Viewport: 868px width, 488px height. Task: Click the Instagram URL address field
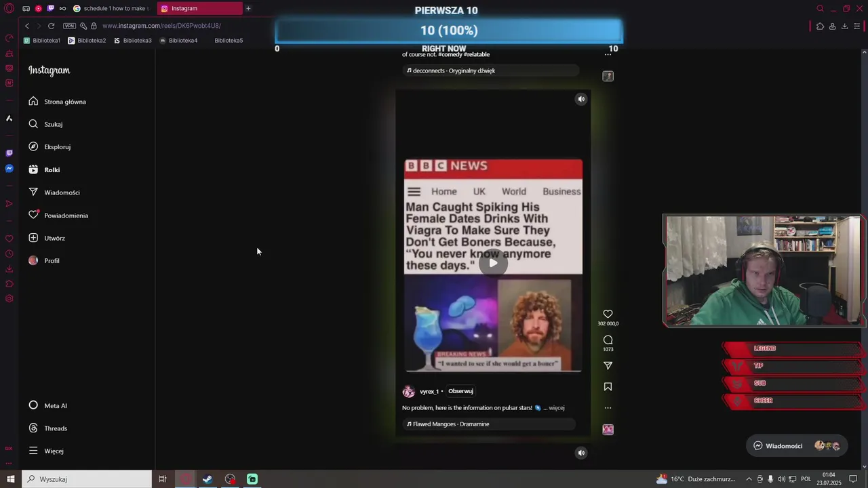pos(161,26)
